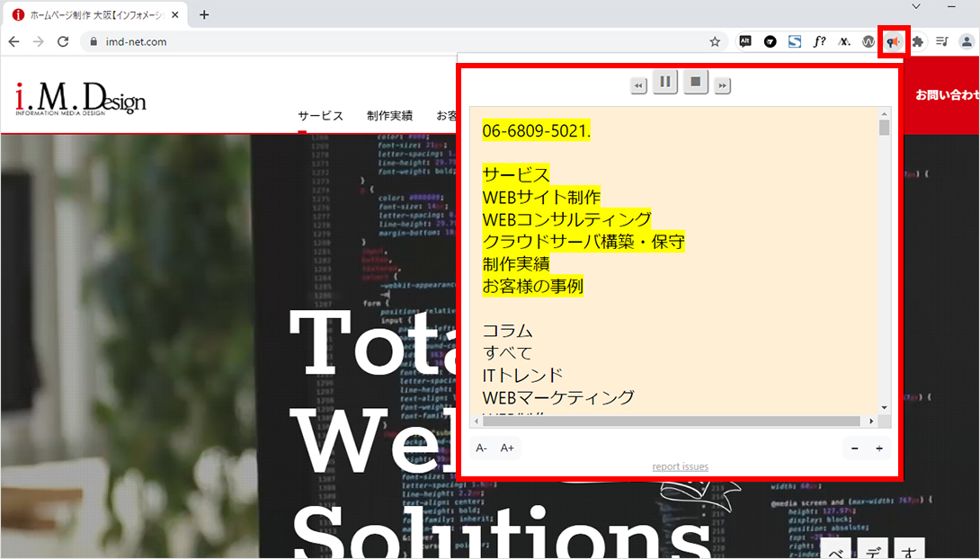Click the すべて line in popup
The height and width of the screenshot is (559, 980).
pos(507,353)
